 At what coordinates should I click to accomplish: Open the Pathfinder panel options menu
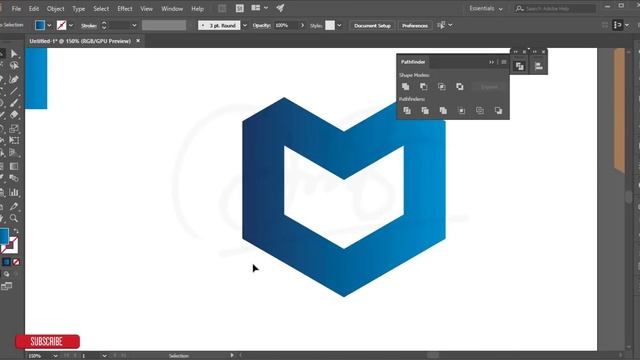pos(504,62)
